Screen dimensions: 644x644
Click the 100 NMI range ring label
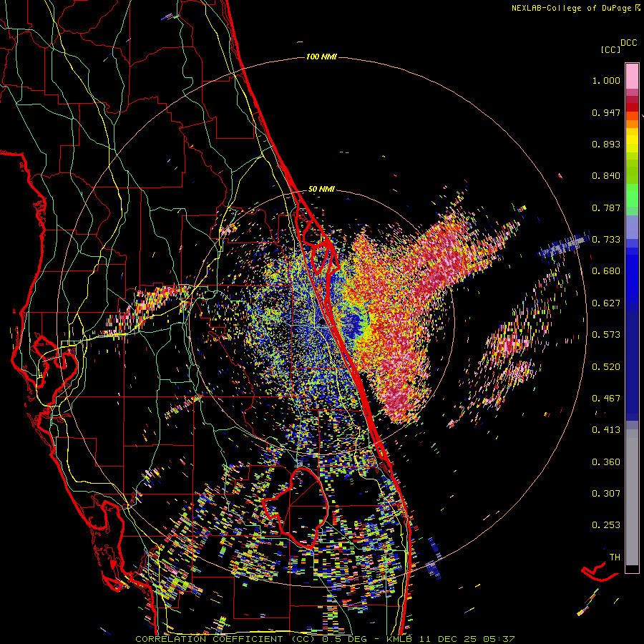[x=321, y=57]
